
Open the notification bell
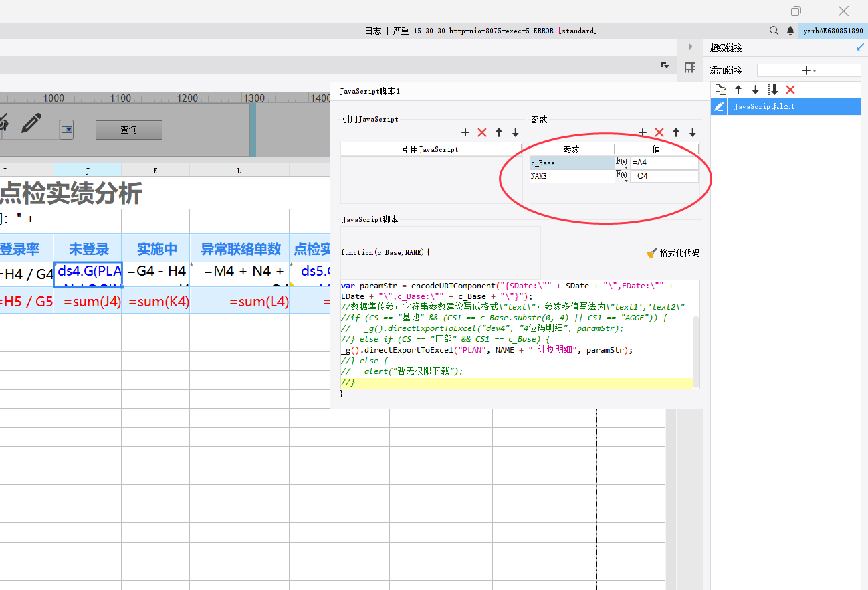pos(790,31)
